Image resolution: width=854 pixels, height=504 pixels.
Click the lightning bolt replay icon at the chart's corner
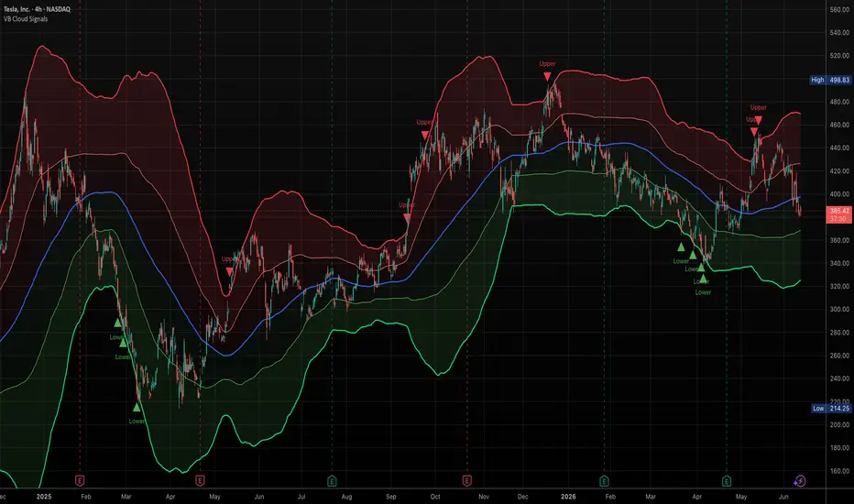[x=799, y=480]
